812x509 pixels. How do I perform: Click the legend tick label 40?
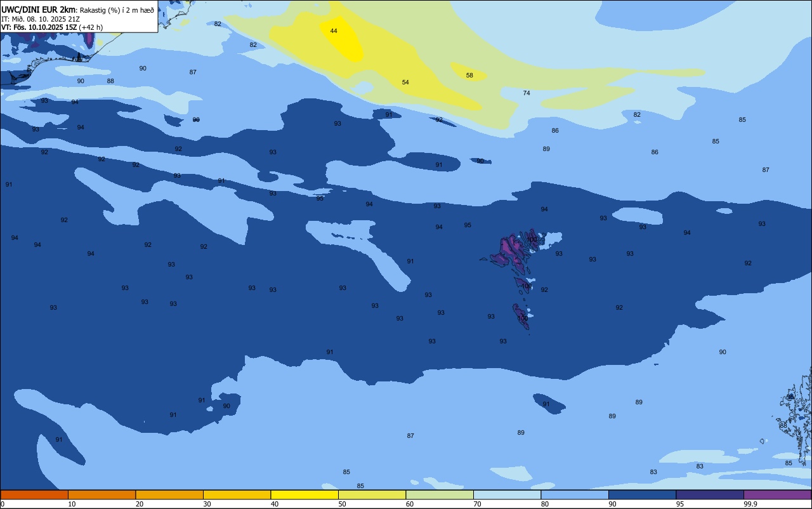click(275, 504)
